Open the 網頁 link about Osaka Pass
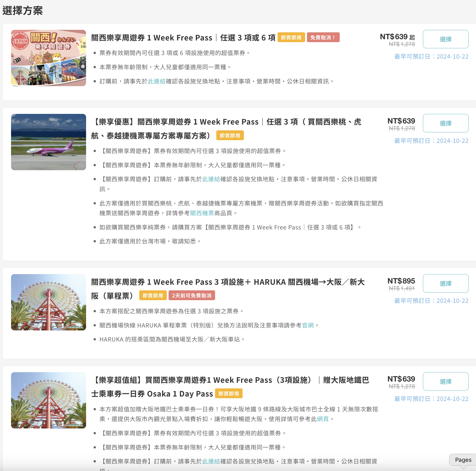Screen dimensions: 476x471 (323, 419)
